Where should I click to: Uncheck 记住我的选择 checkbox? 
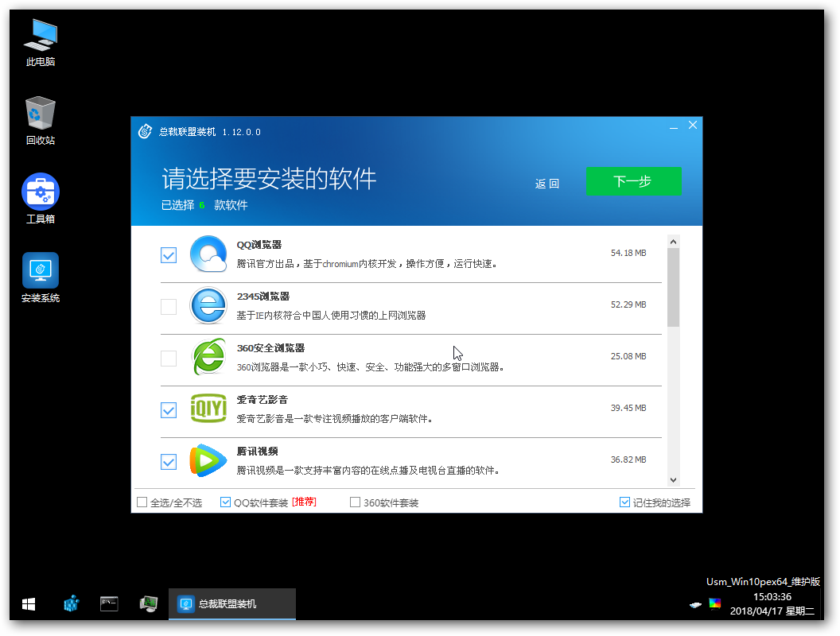624,502
